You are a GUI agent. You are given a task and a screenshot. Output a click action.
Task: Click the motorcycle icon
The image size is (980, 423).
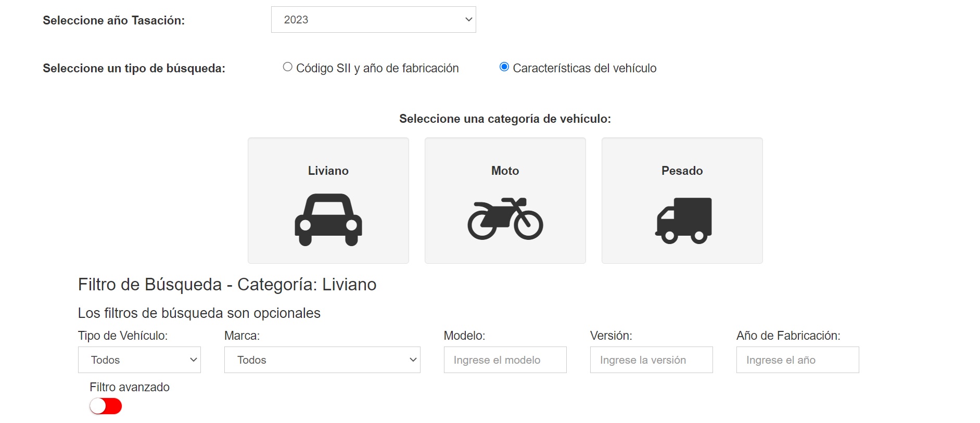point(505,219)
